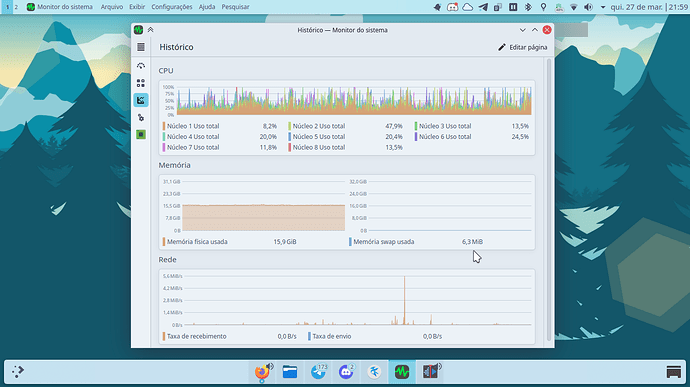Click the vertical scrollbar of the Histórico page
This screenshot has height=387, width=690.
pyautogui.click(x=549, y=200)
